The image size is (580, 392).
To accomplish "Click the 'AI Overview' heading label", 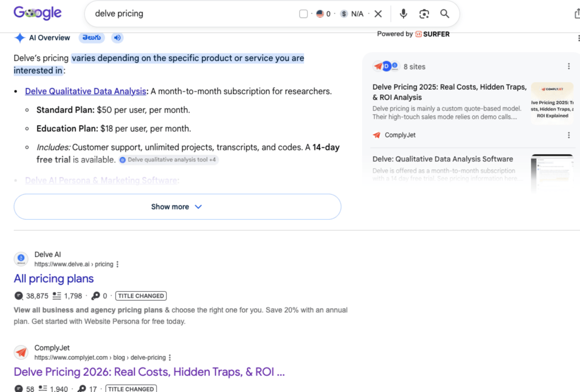I will (x=49, y=38).
